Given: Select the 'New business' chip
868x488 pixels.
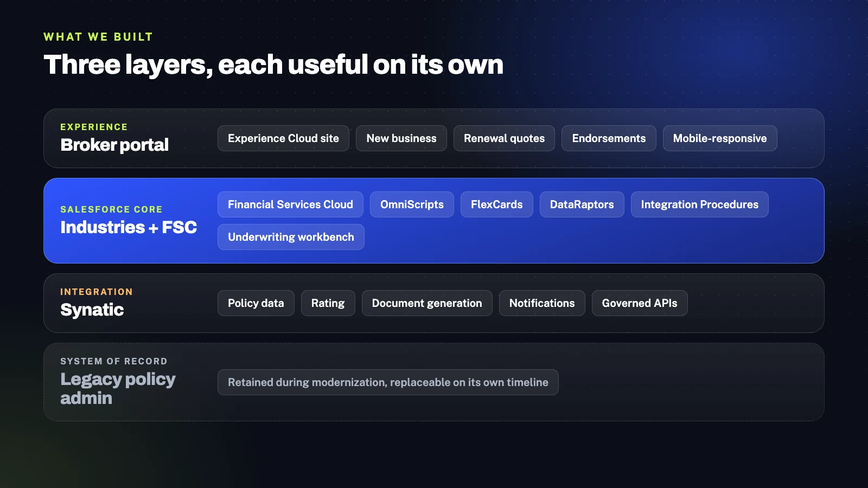Looking at the screenshot, I should (x=401, y=138).
